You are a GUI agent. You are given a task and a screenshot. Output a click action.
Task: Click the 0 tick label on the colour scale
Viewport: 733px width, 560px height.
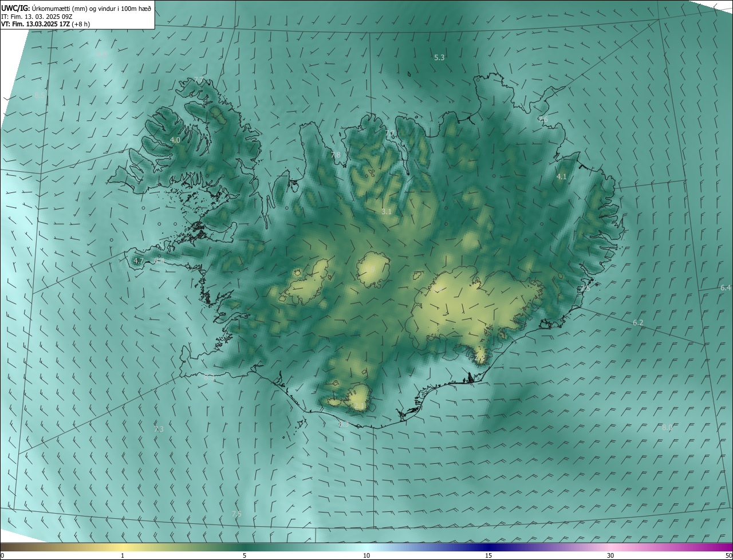(2, 555)
